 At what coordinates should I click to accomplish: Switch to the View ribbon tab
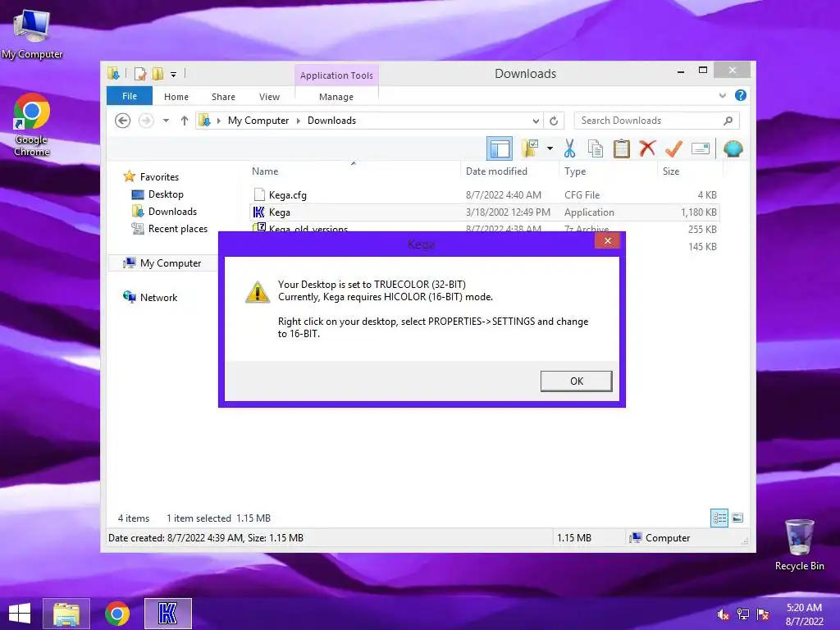coord(269,97)
